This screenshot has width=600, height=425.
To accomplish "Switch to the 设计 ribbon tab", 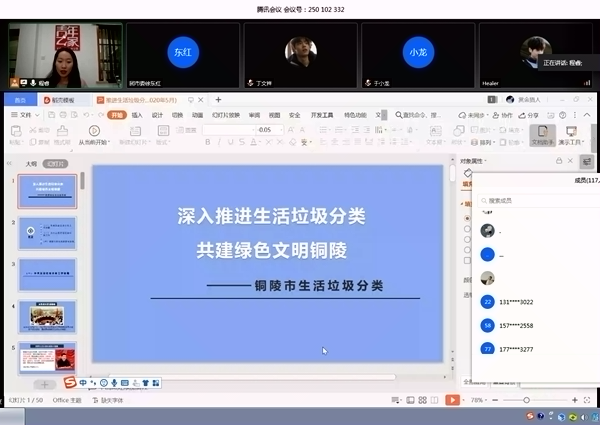I will [x=157, y=115].
